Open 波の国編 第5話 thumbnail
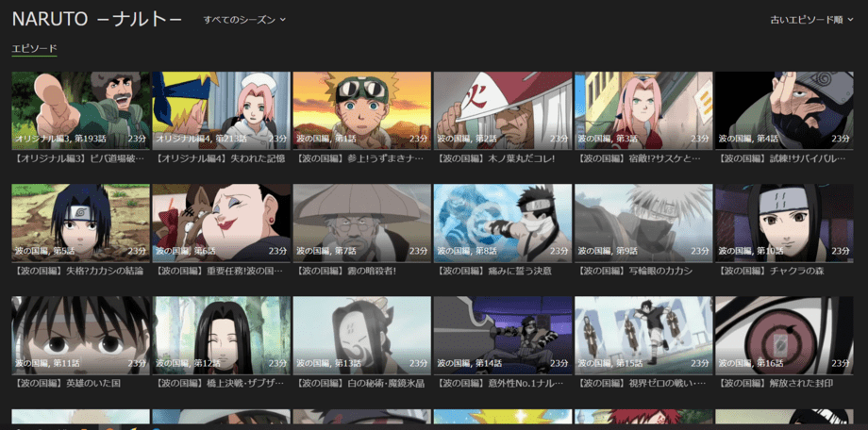The image size is (868, 430). [81, 223]
